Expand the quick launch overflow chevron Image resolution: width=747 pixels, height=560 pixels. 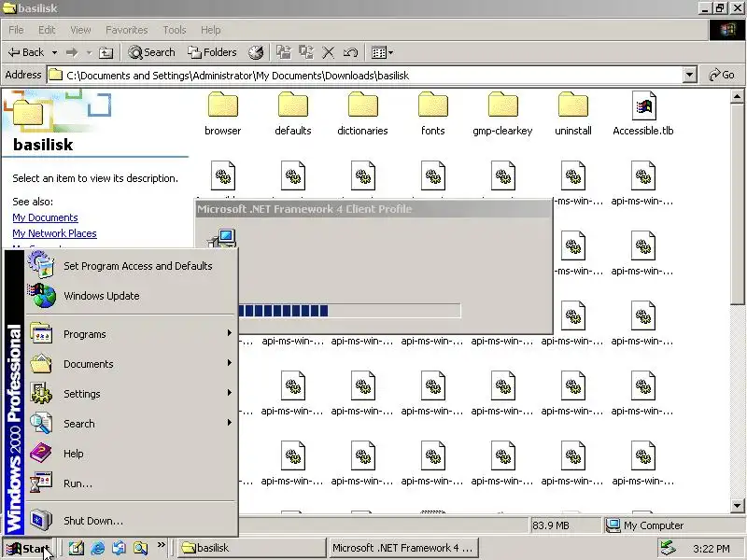[x=161, y=545]
